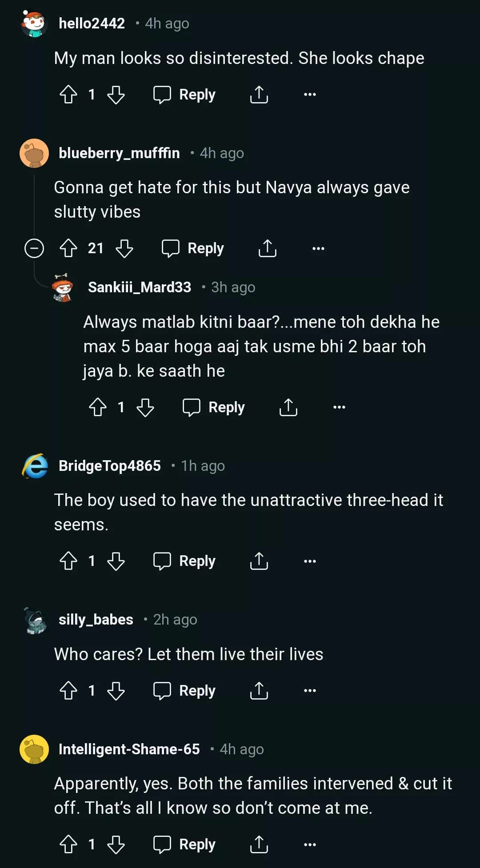Viewport: 480px width, 868px height.
Task: Share silly_babes' comment
Action: [x=259, y=691]
